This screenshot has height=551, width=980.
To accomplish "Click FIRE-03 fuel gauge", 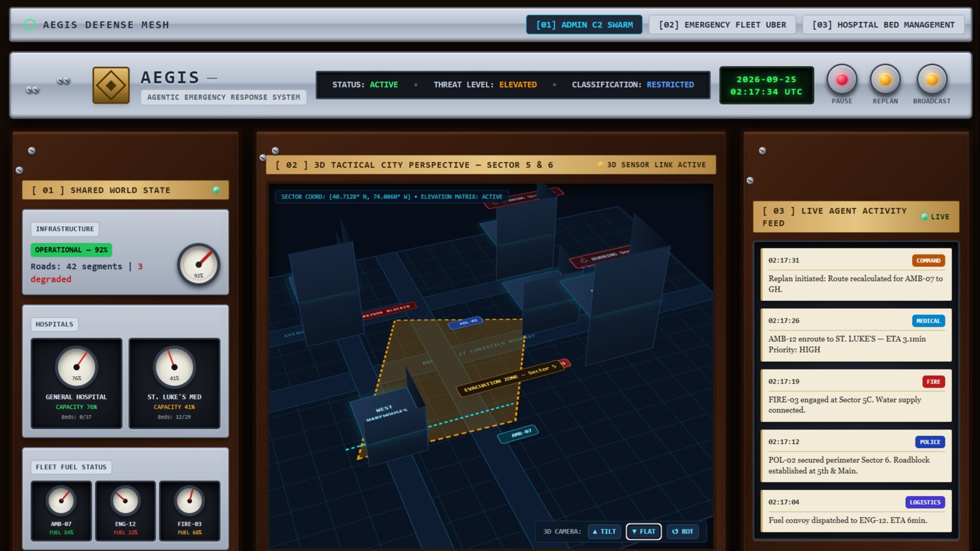I will point(190,500).
